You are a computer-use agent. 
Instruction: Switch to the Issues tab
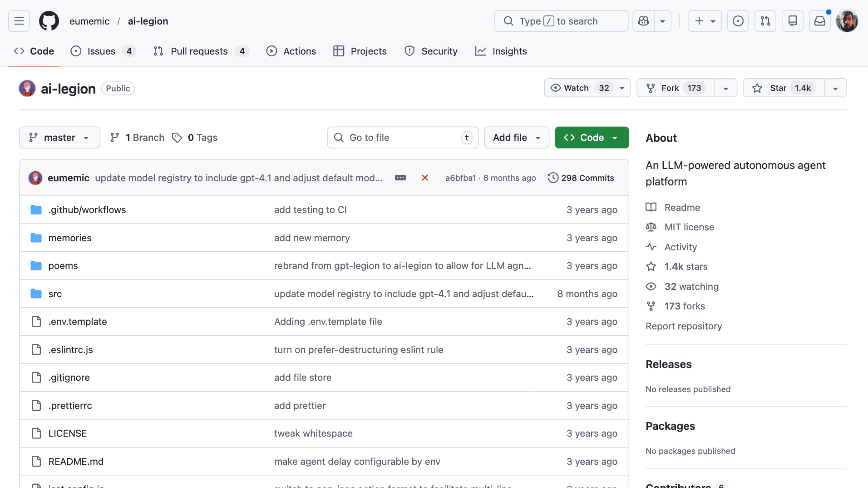(101, 51)
